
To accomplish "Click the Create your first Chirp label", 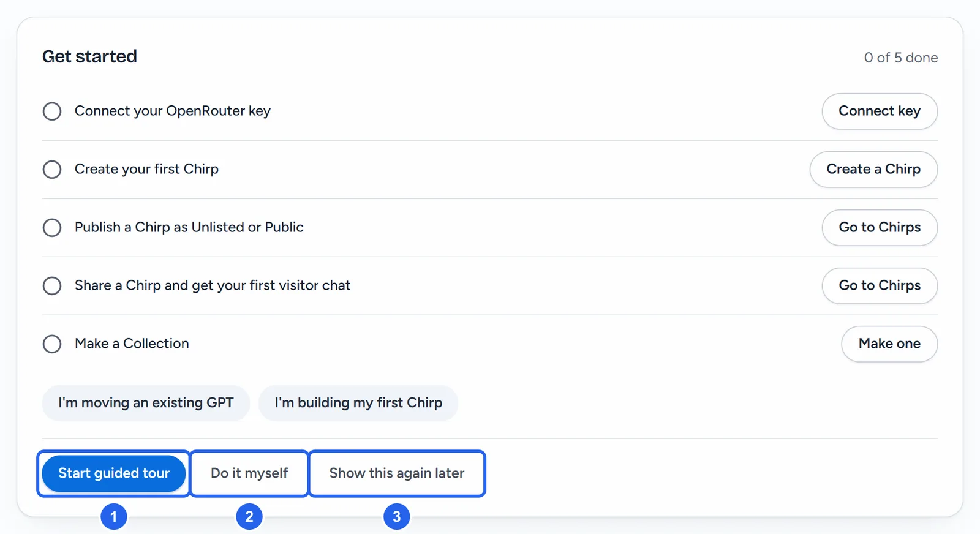I will pos(146,169).
